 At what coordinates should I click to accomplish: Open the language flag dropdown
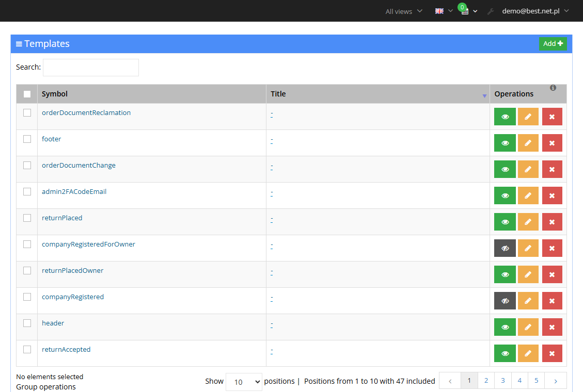pyautogui.click(x=444, y=11)
